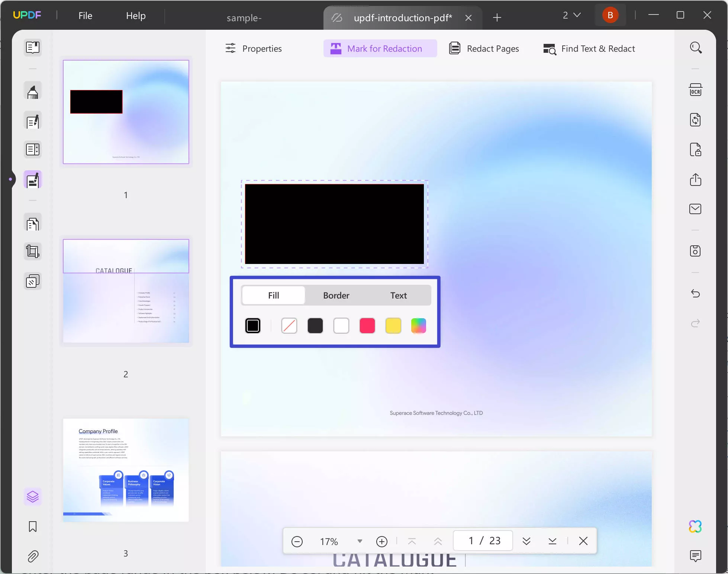Viewport: 728px width, 574px height.
Task: Open the Convert PDF icon
Action: (x=696, y=120)
